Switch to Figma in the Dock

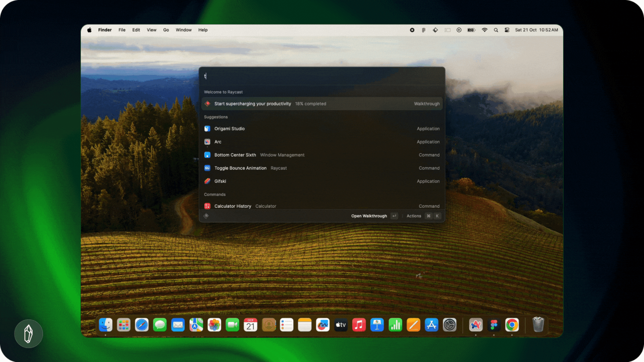tap(494, 325)
